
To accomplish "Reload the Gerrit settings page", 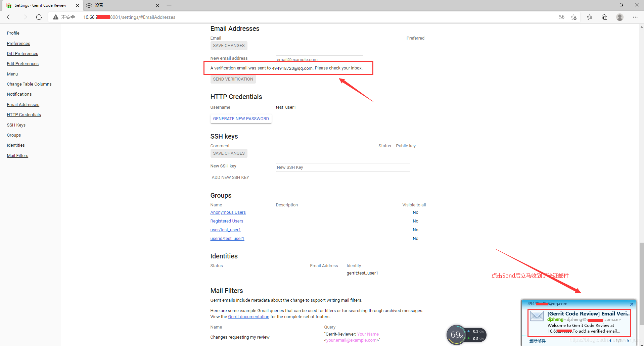I will (x=39, y=17).
